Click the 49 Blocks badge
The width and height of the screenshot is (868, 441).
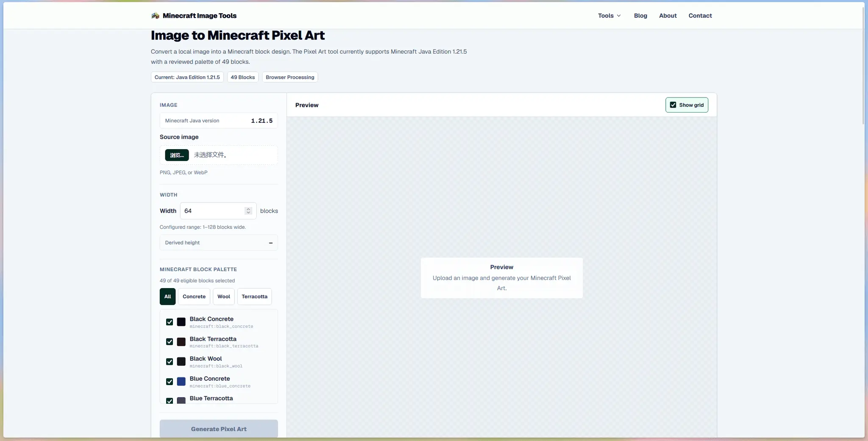pyautogui.click(x=243, y=77)
